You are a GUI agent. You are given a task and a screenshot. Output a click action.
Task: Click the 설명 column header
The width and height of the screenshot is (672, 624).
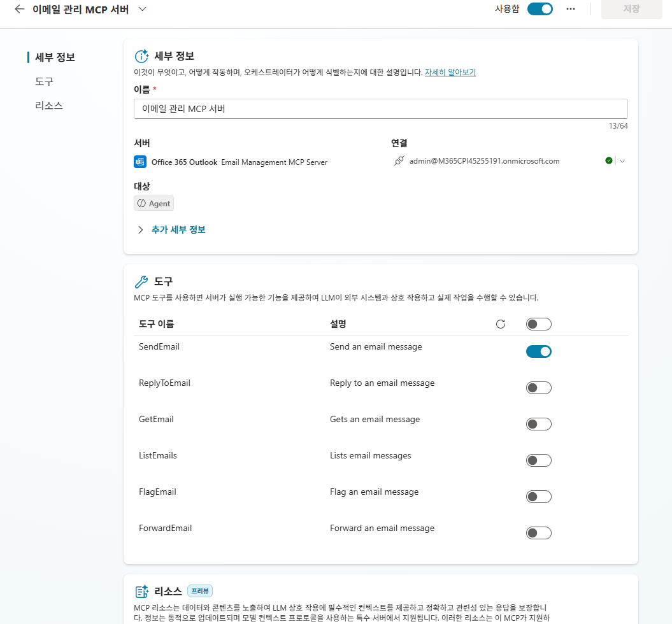click(338, 324)
